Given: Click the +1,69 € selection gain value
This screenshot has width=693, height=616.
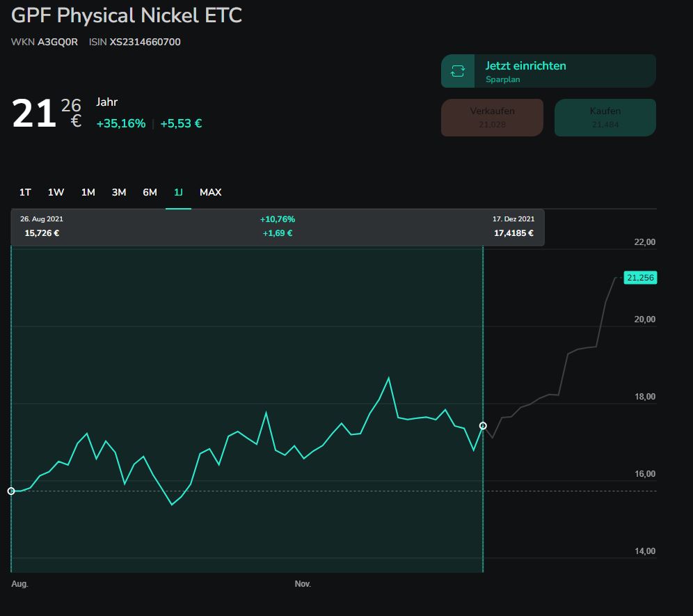Looking at the screenshot, I should (278, 233).
